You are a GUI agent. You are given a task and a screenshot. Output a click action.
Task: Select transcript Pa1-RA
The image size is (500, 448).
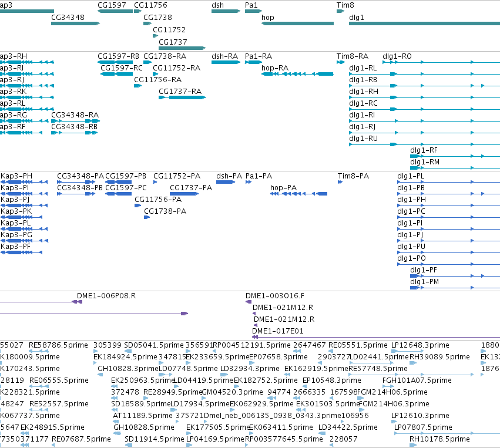(253, 62)
